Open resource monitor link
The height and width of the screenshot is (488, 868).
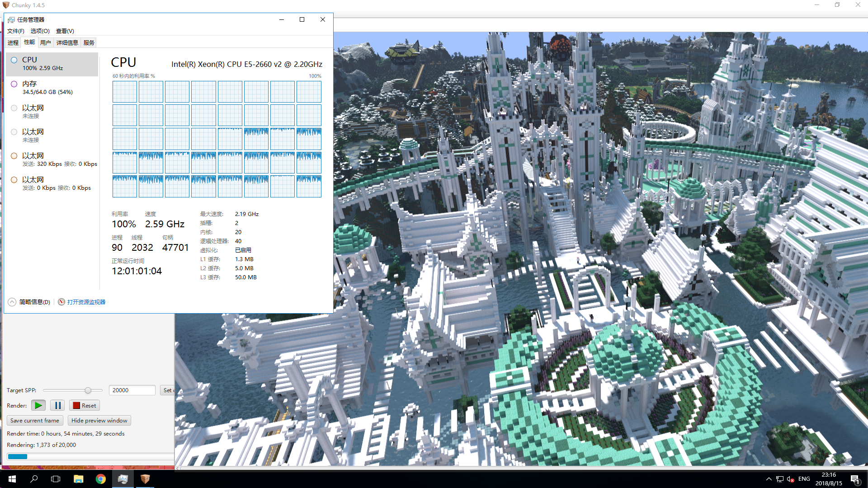[x=86, y=302]
